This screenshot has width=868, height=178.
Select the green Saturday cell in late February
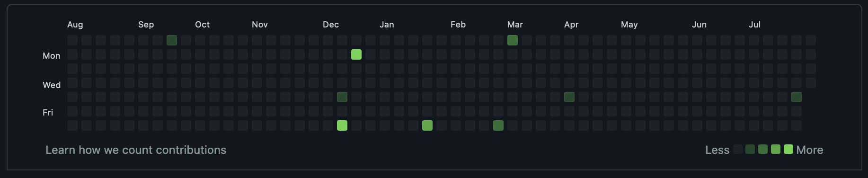click(x=498, y=125)
